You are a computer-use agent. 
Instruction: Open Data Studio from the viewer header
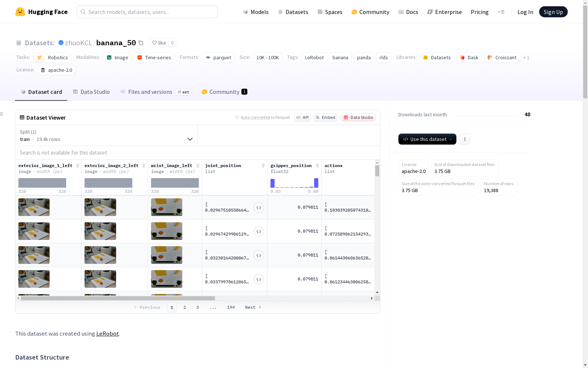tap(358, 117)
